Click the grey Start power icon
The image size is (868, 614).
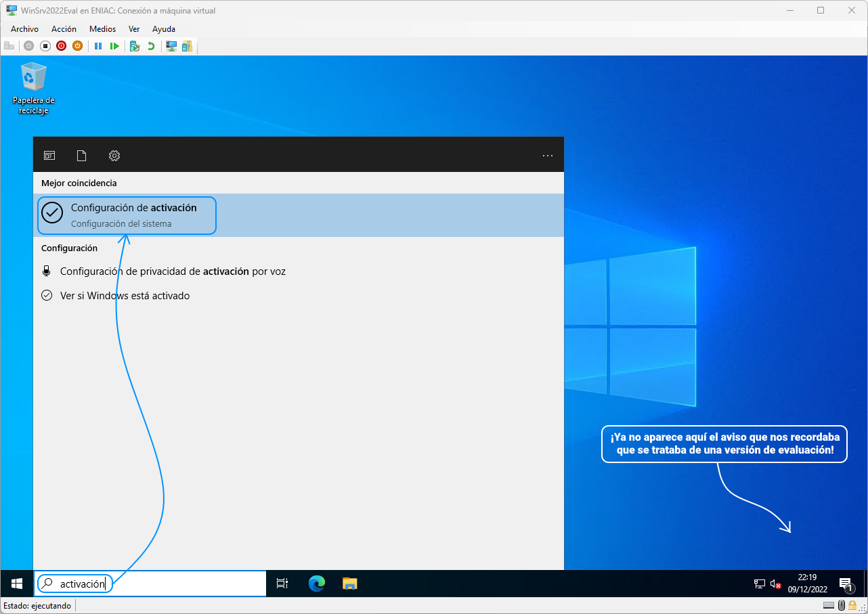pos(28,46)
